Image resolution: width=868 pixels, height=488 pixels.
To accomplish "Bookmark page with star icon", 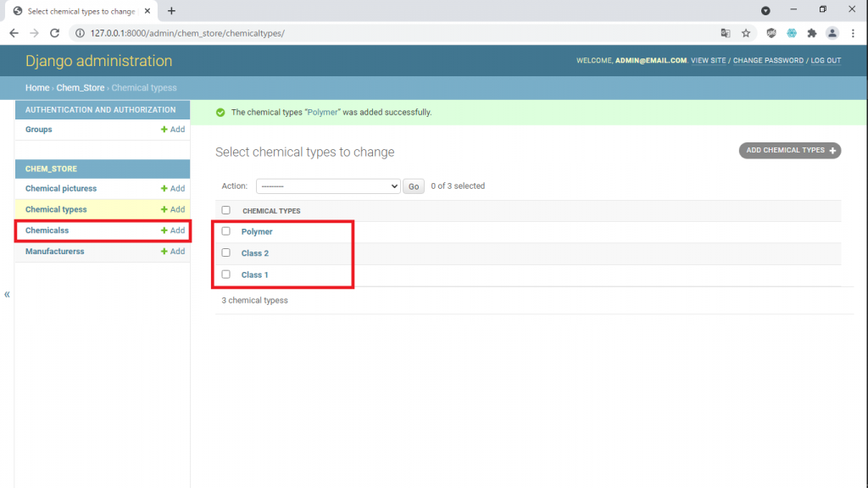I will (x=746, y=33).
